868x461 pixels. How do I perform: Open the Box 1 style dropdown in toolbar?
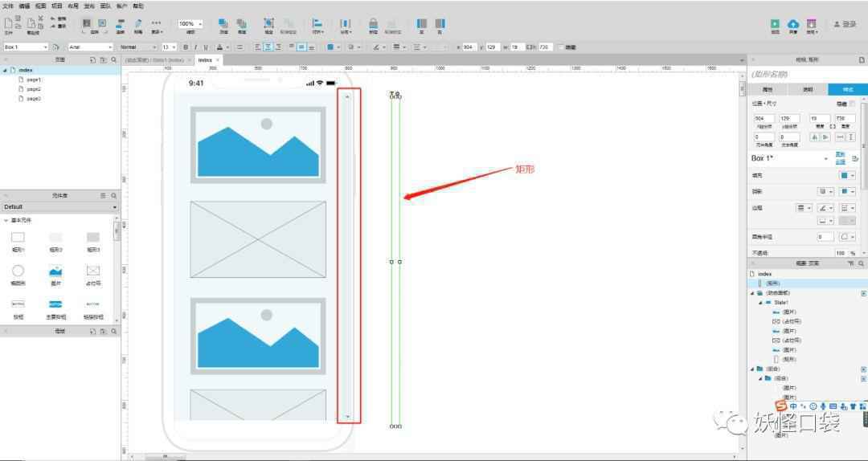tap(26, 47)
